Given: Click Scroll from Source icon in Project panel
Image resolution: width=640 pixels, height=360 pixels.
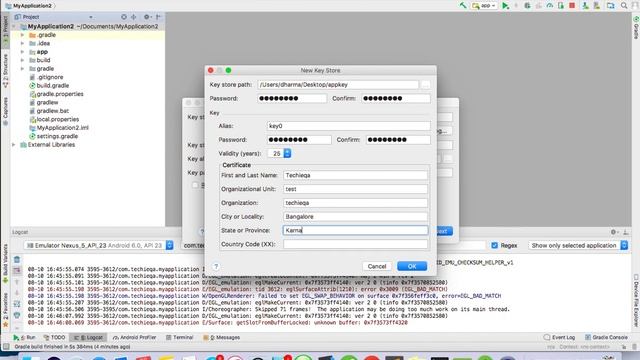Looking at the screenshot, I should (x=124, y=17).
